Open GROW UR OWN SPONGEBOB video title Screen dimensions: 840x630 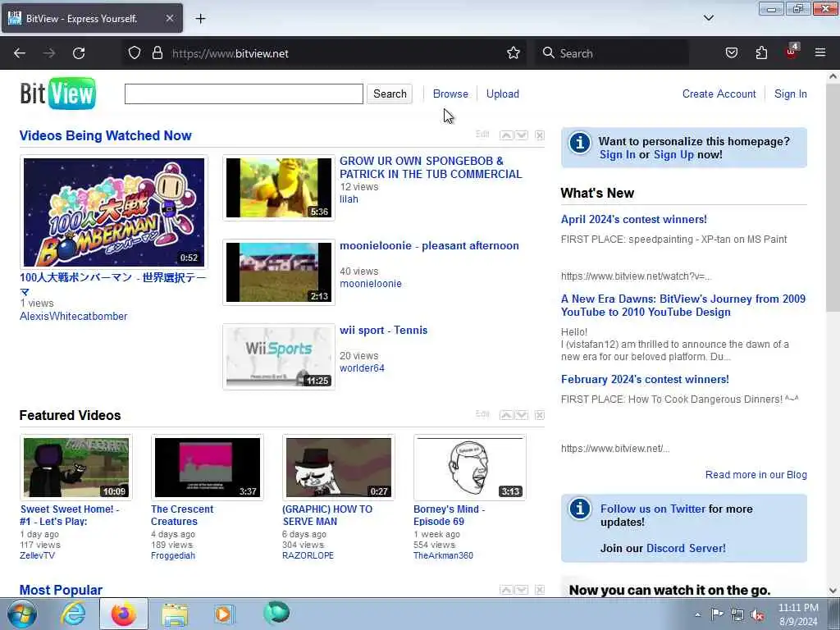click(x=431, y=167)
